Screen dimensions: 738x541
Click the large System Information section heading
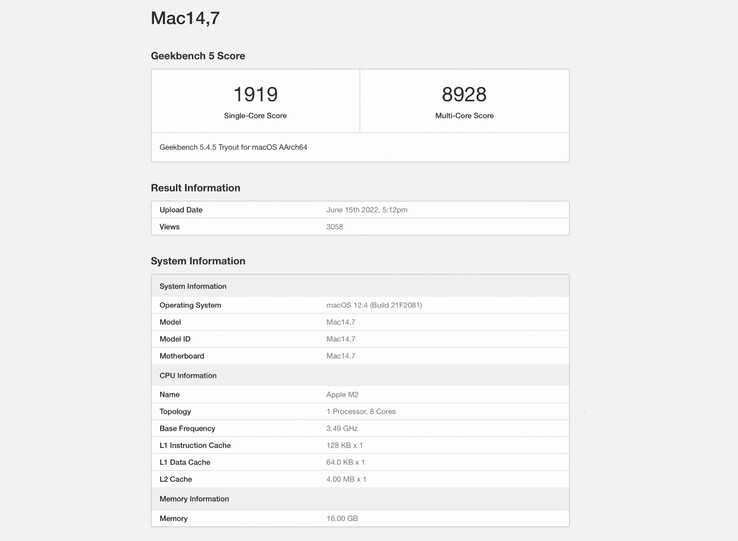[198, 261]
